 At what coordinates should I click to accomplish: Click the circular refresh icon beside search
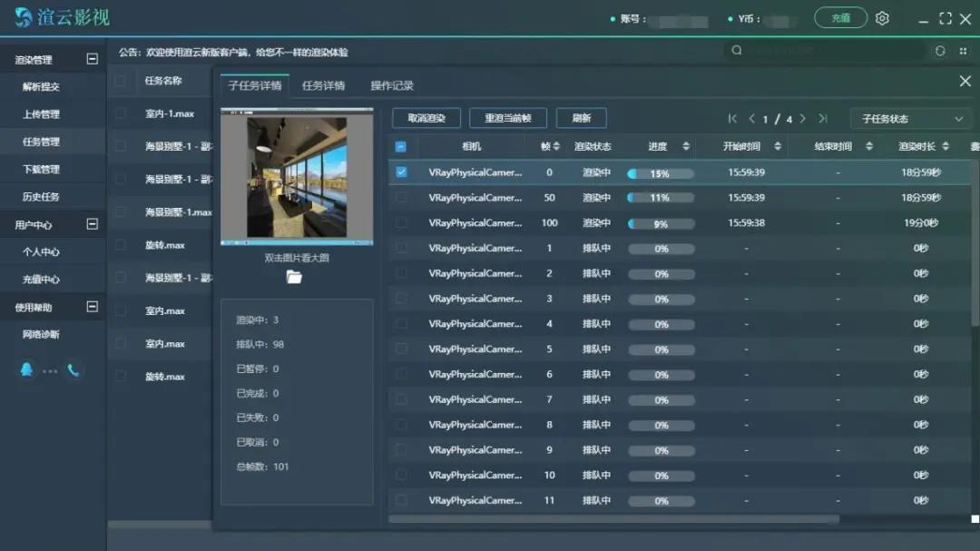pyautogui.click(x=940, y=51)
